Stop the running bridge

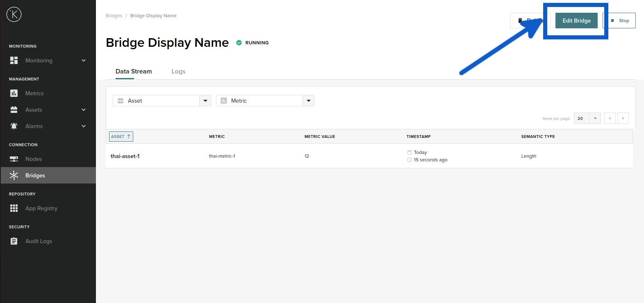tap(620, 21)
